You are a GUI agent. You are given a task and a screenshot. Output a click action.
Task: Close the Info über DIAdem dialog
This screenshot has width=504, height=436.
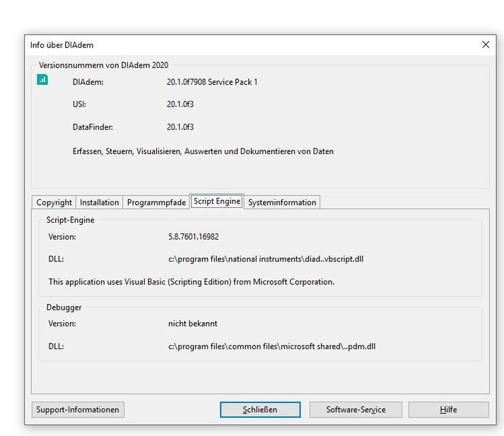pos(486,45)
